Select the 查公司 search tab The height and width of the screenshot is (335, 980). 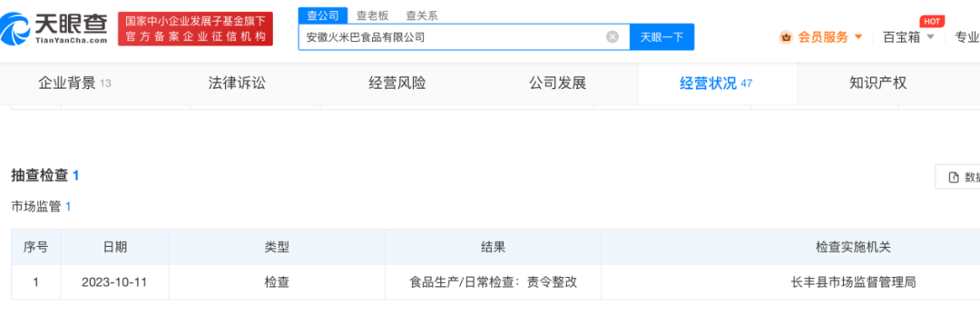coord(323,15)
